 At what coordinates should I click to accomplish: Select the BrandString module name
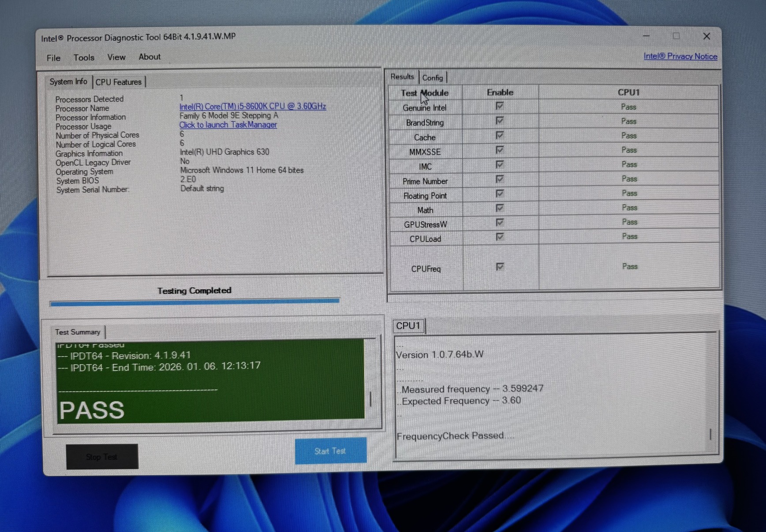pyautogui.click(x=425, y=123)
